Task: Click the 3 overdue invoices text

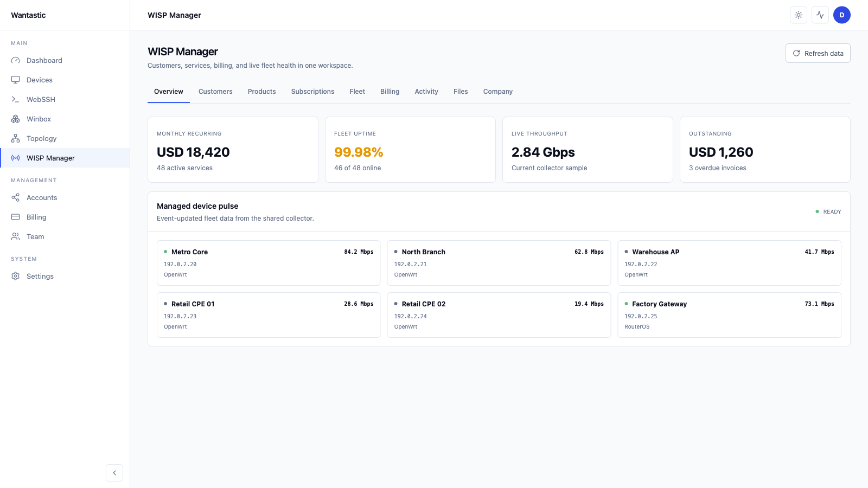Action: (718, 168)
